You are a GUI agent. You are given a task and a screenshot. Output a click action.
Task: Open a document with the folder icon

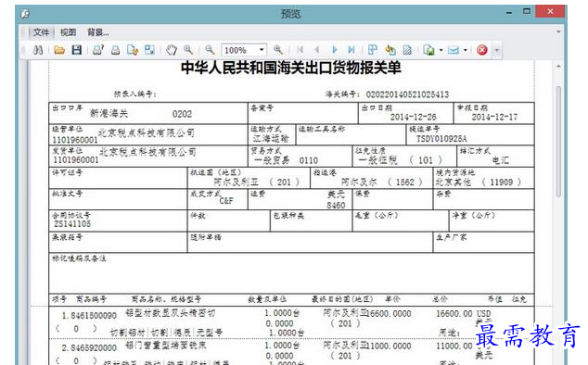[59, 50]
